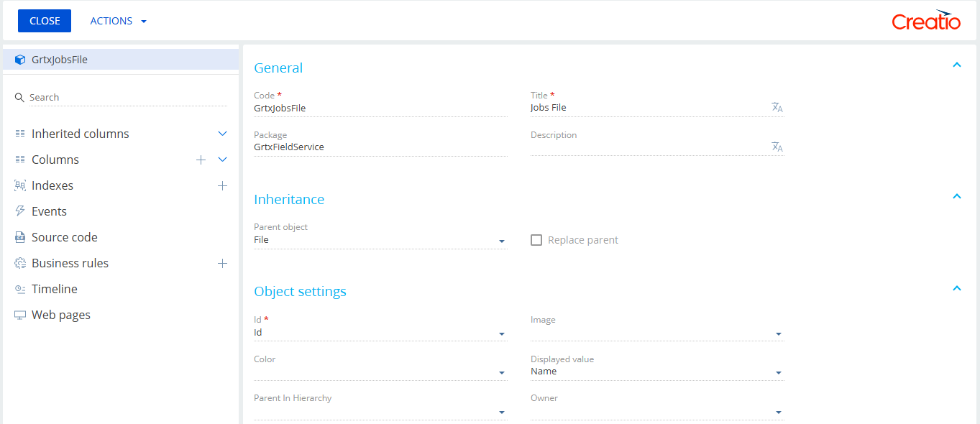This screenshot has width=980, height=424.
Task: Open the Actions menu
Action: click(x=118, y=21)
